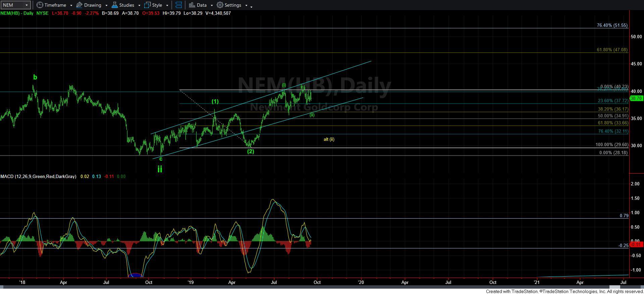This screenshot has width=644, height=294.
Task: Click the MACD 0.13 value readout
Action: [97, 176]
